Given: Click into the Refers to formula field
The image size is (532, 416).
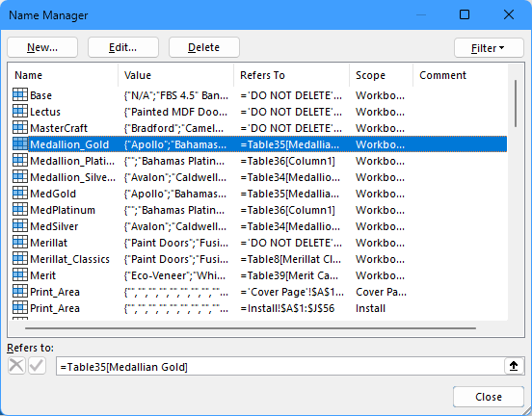Looking at the screenshot, I should [x=280, y=367].
